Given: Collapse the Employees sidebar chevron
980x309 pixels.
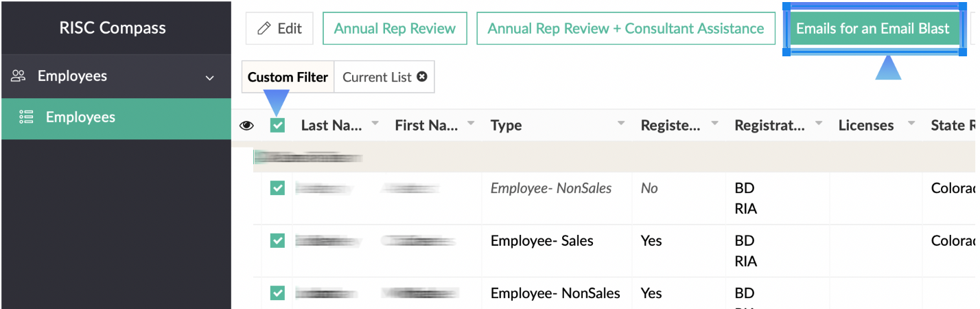Looking at the screenshot, I should (x=210, y=78).
